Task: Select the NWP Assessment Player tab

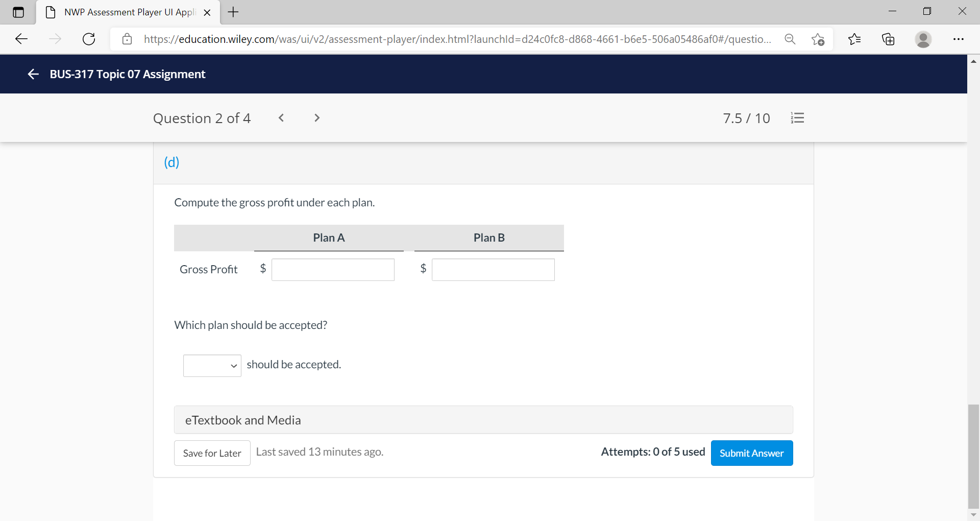Action: point(128,12)
